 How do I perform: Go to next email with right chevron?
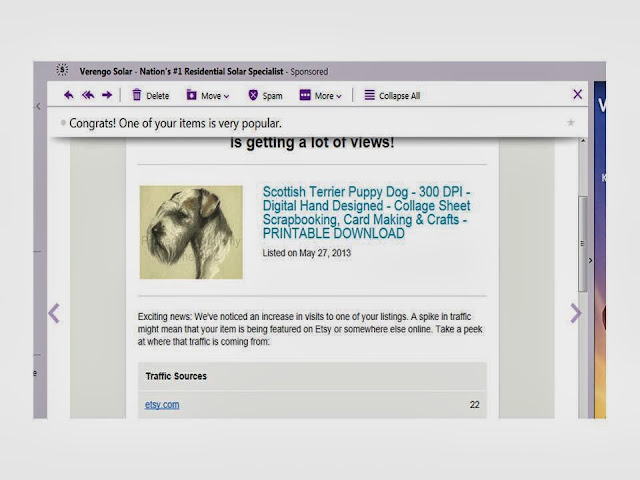tap(576, 313)
